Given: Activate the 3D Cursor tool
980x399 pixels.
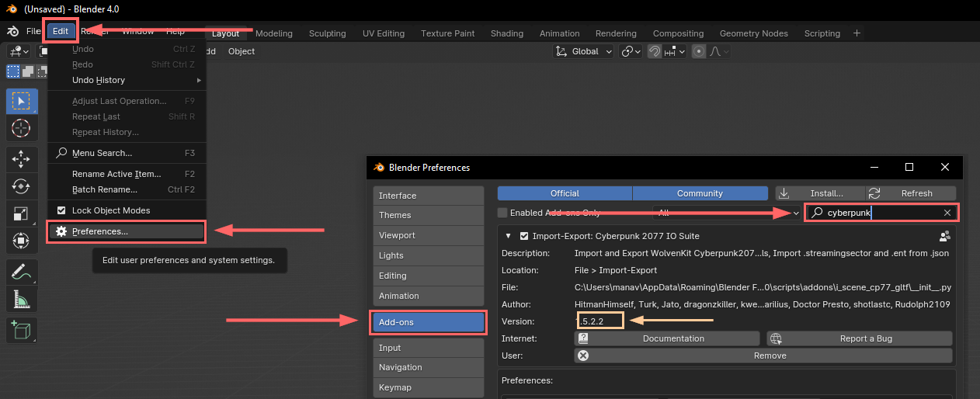Looking at the screenshot, I should point(22,128).
